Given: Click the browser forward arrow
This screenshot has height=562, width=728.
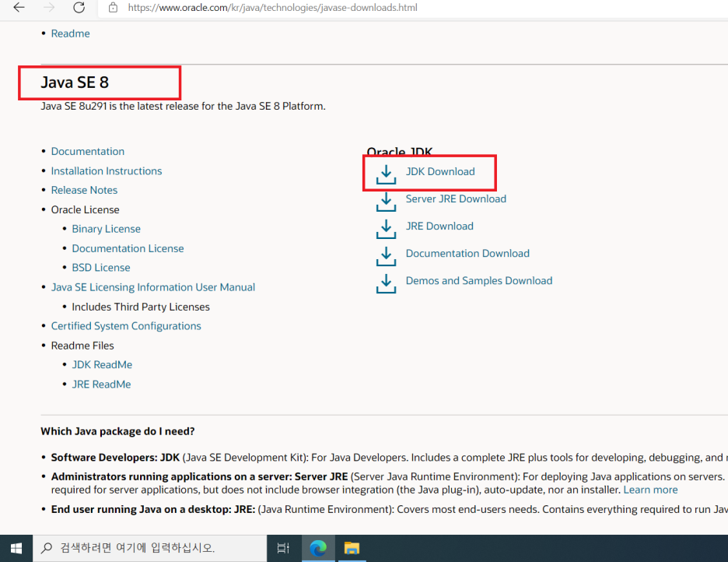Looking at the screenshot, I should [49, 8].
